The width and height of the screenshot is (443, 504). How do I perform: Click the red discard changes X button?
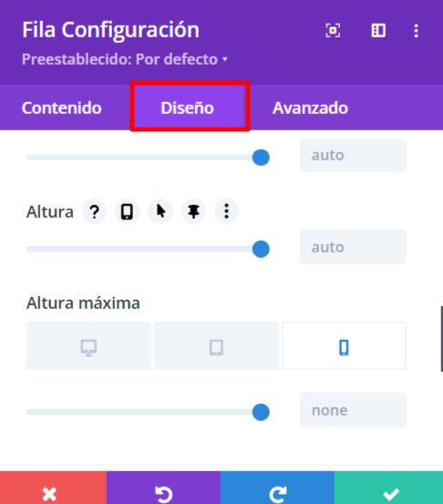(x=53, y=488)
